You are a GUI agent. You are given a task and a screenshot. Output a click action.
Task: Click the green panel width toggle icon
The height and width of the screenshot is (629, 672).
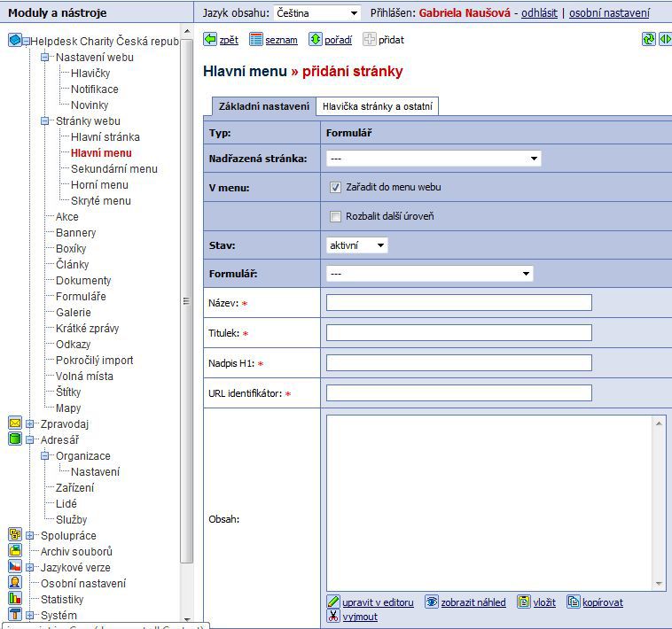665,39
